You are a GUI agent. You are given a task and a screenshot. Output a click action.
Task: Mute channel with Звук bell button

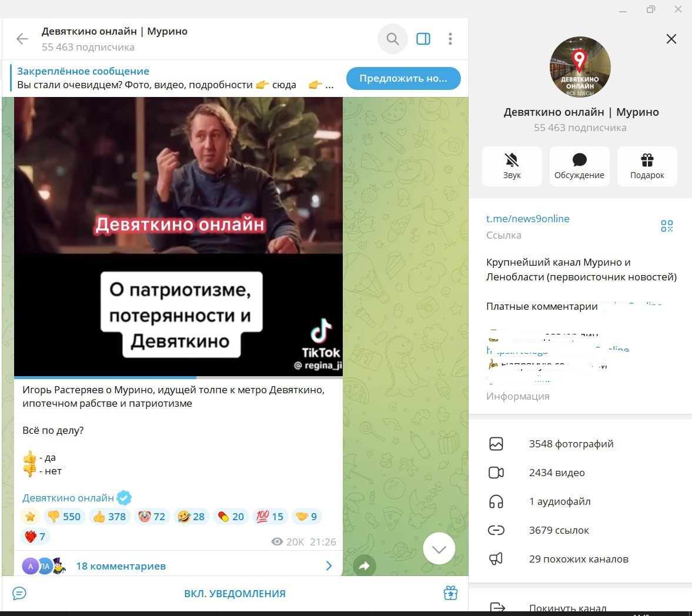(x=512, y=166)
